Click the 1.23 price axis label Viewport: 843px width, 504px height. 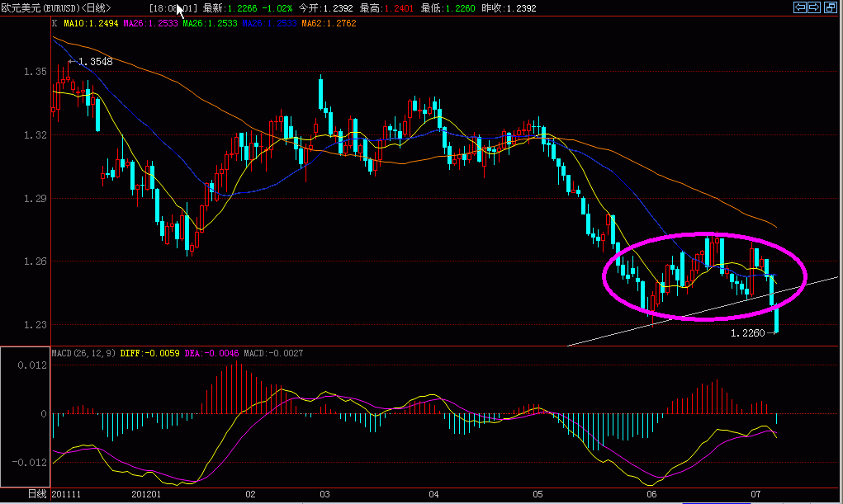click(35, 324)
